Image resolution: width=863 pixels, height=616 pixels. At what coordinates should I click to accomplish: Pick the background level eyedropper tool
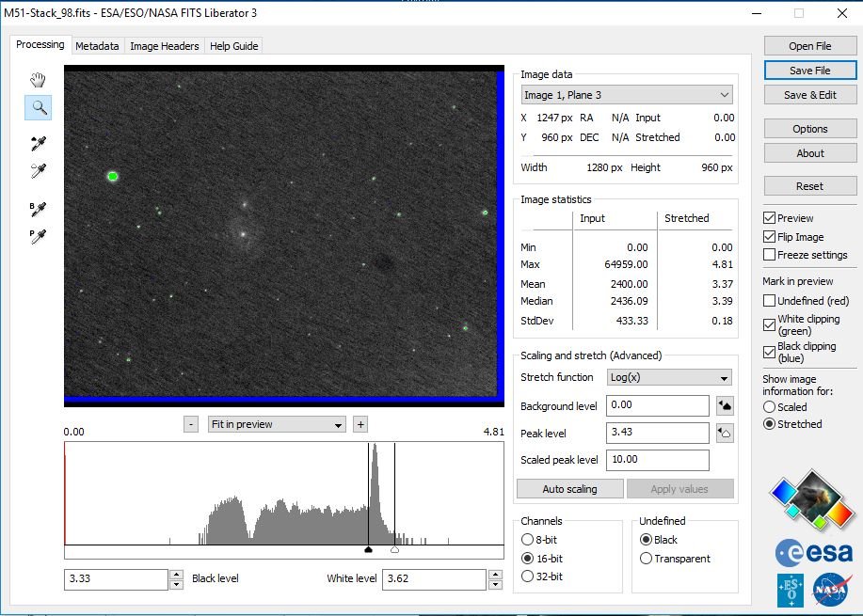coord(38,144)
